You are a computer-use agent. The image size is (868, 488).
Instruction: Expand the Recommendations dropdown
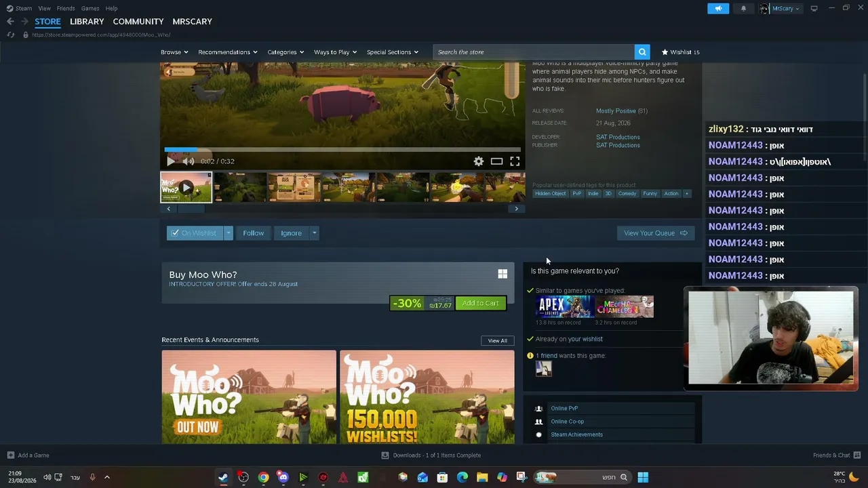point(228,52)
